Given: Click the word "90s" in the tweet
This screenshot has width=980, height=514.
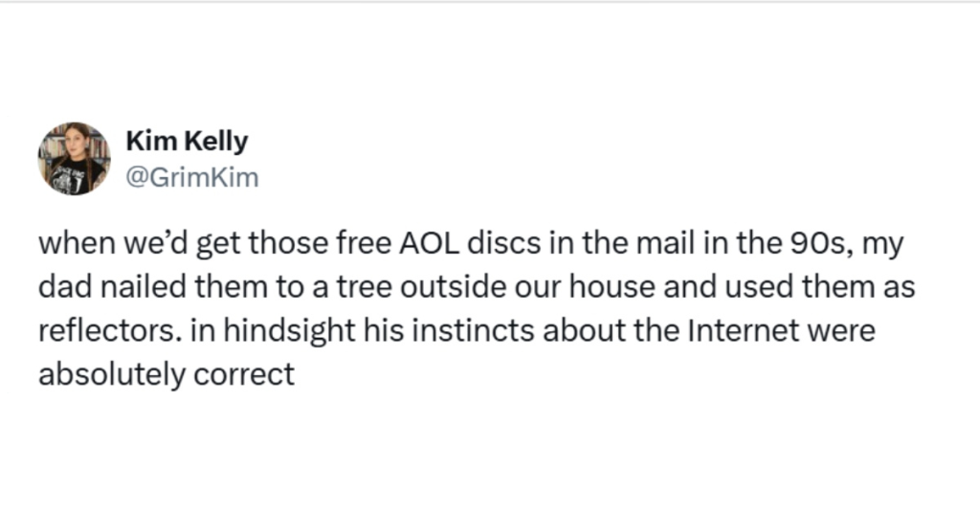Looking at the screenshot, I should (x=828, y=244).
